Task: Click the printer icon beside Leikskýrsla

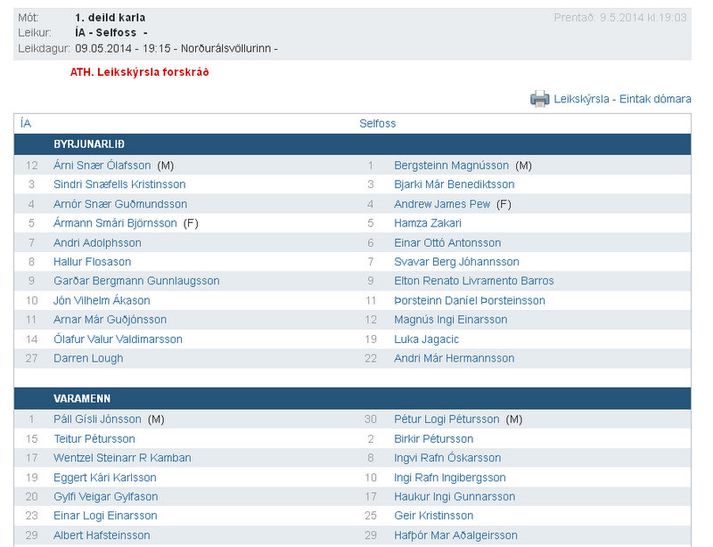Action: (x=540, y=98)
